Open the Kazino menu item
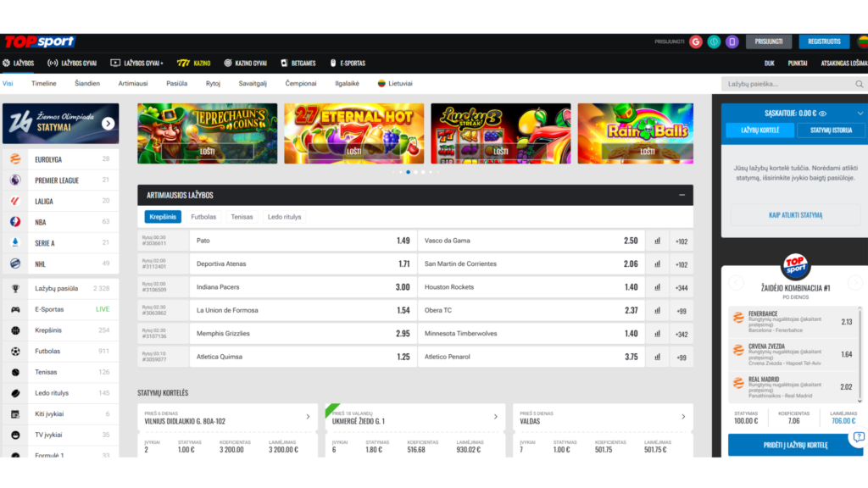868x488 pixels. point(193,63)
